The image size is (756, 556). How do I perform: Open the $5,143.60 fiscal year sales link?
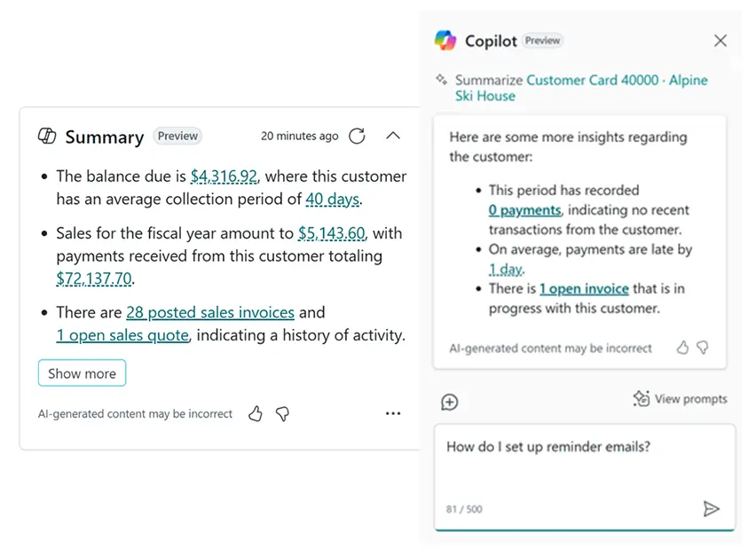tap(332, 233)
